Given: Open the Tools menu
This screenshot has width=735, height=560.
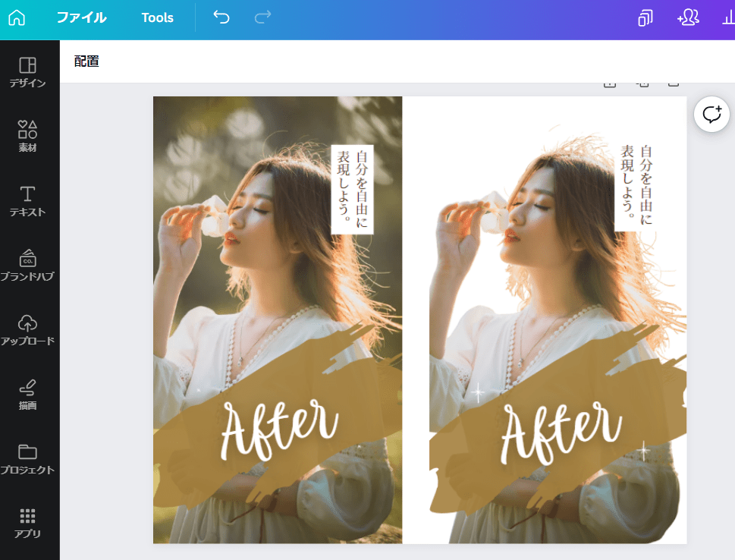Looking at the screenshot, I should [157, 18].
